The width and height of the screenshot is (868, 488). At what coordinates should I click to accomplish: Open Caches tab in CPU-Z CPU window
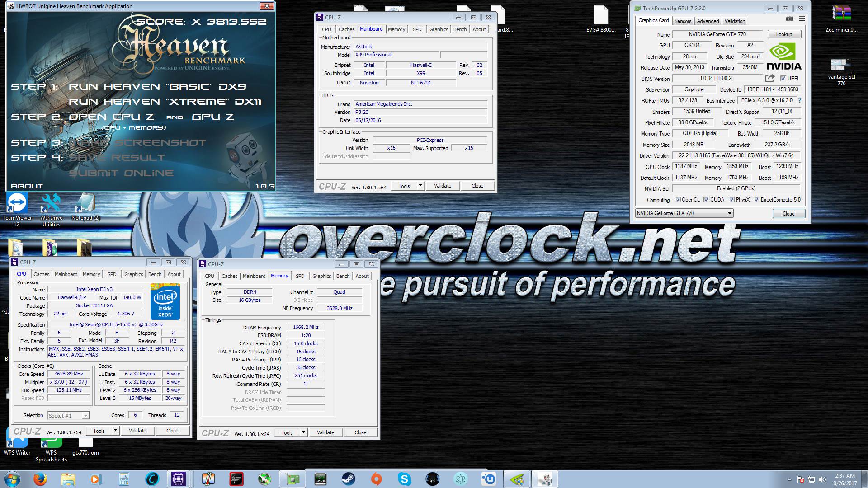[x=41, y=274]
